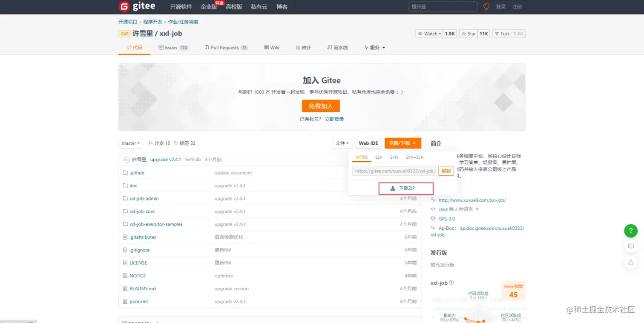Expand the 服务 menu dropdown

tap(374, 48)
